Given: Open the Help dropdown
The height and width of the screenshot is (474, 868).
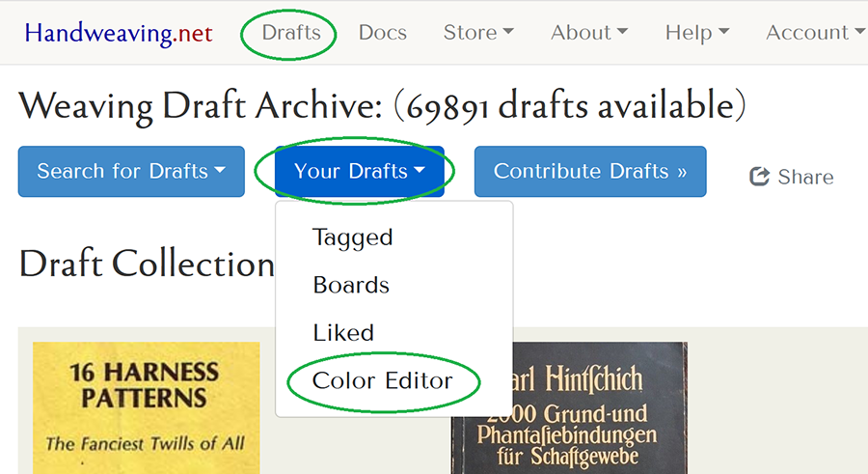Looking at the screenshot, I should [696, 33].
